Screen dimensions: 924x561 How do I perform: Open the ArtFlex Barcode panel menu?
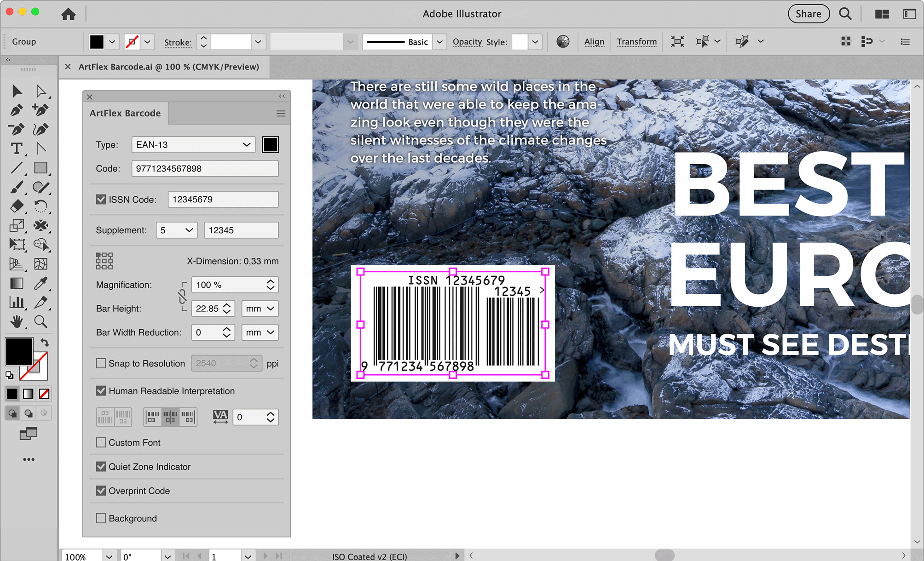click(281, 114)
